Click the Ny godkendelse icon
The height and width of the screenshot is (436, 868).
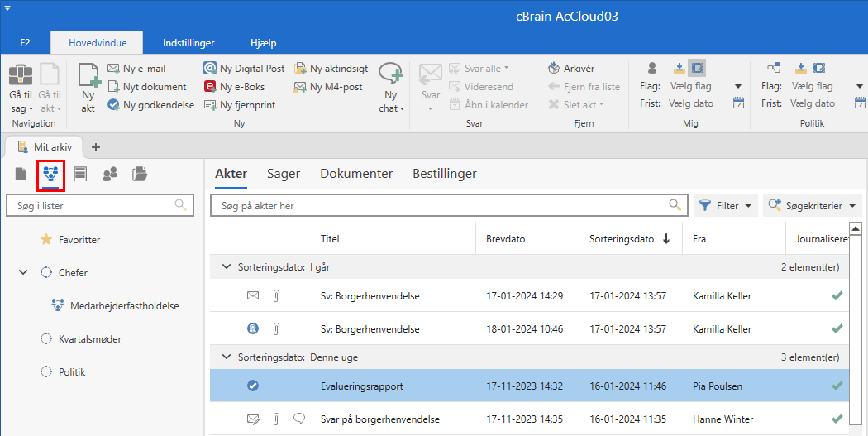point(114,105)
